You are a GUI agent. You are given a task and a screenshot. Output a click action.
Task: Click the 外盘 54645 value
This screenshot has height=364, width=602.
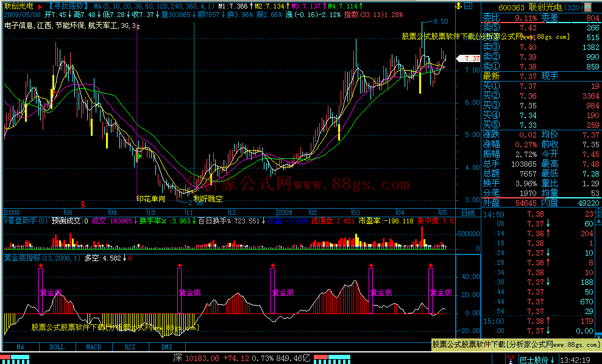point(526,203)
